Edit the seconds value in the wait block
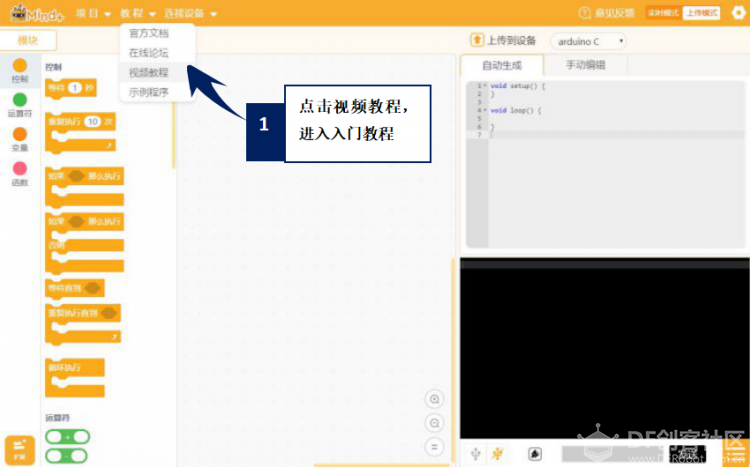This screenshot has width=750, height=468. pos(76,88)
